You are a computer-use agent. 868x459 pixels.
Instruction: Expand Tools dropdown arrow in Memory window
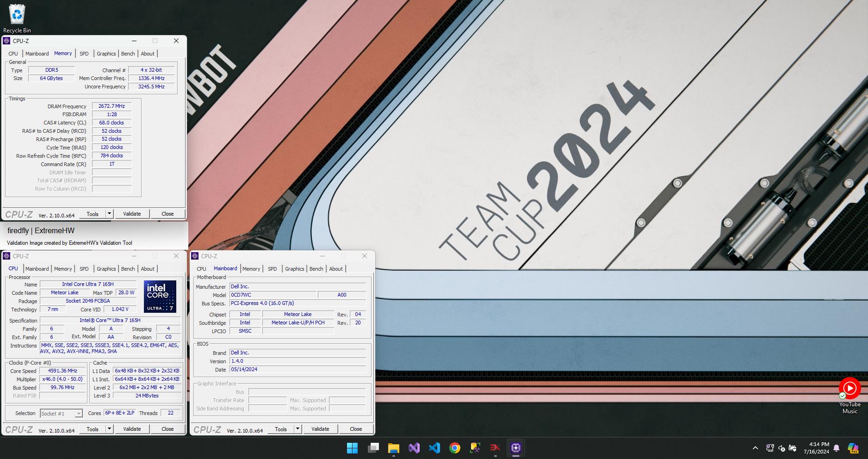click(x=110, y=214)
